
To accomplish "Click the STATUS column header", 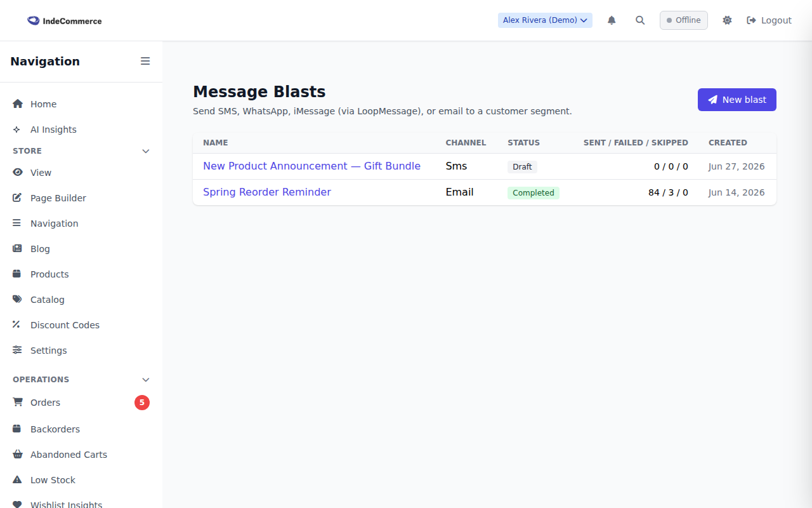I will 523,143.
